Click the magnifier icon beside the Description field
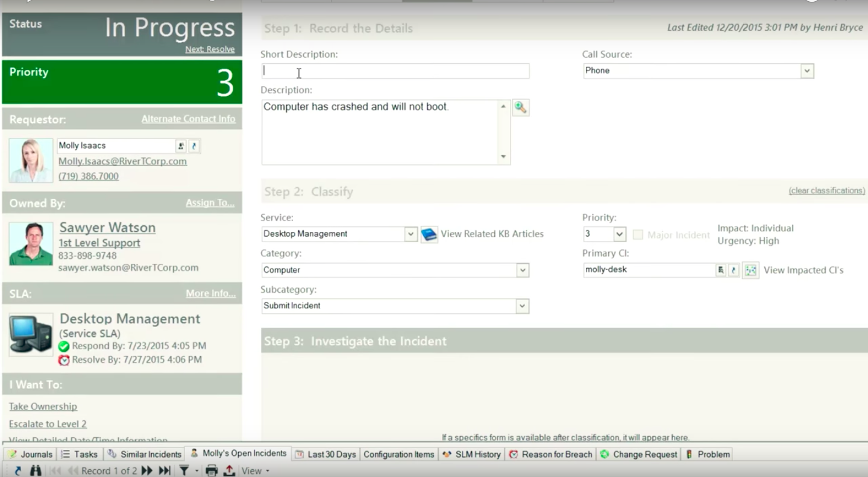The image size is (868, 477). click(520, 107)
